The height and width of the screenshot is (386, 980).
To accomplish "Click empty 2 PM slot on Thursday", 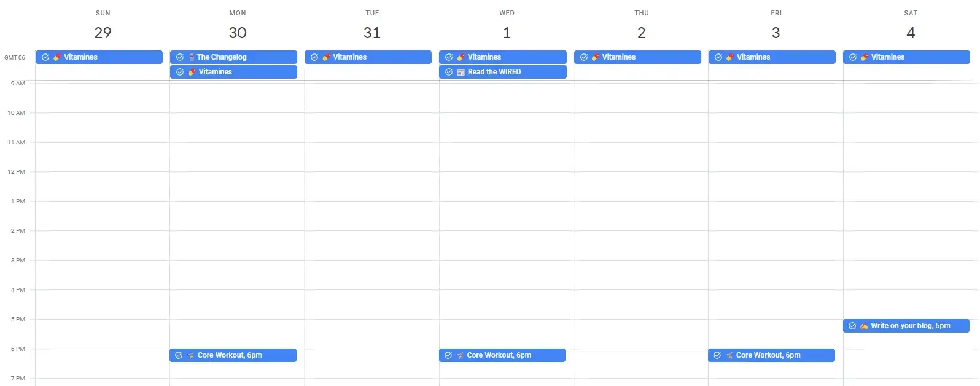I will pos(640,245).
